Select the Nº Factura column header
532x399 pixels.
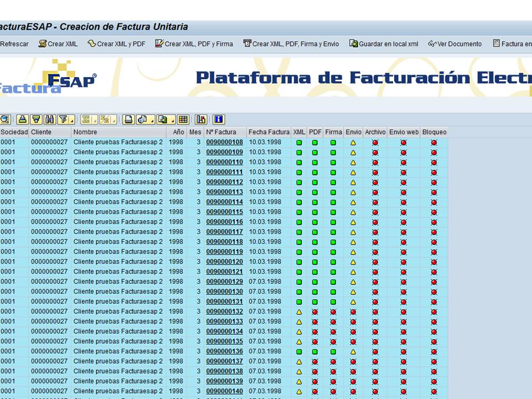pos(225,132)
